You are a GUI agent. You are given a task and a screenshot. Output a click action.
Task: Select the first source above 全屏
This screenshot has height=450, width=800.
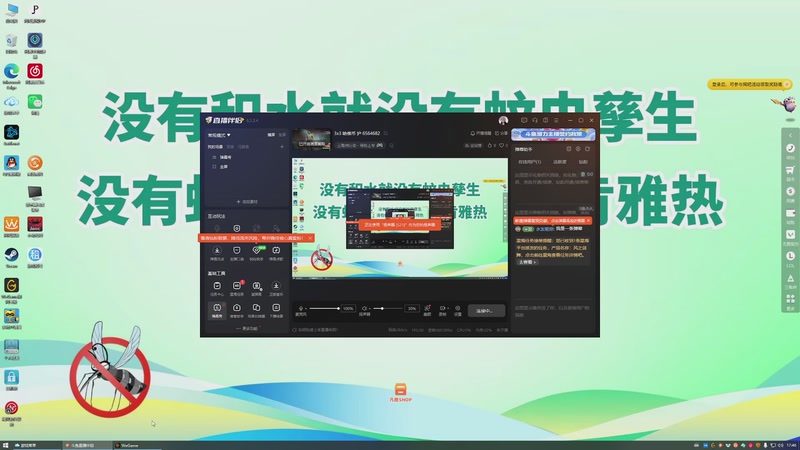coord(221,158)
